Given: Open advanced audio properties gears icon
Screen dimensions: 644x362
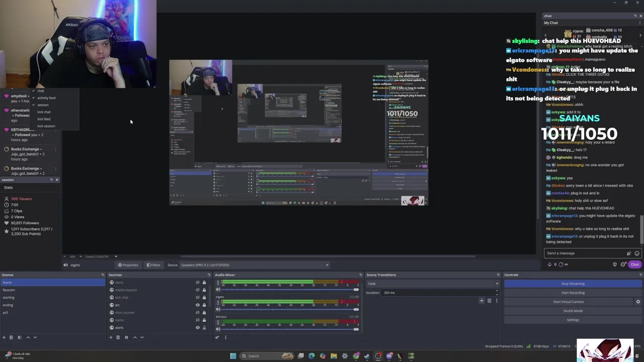Looking at the screenshot, I should [217, 337].
